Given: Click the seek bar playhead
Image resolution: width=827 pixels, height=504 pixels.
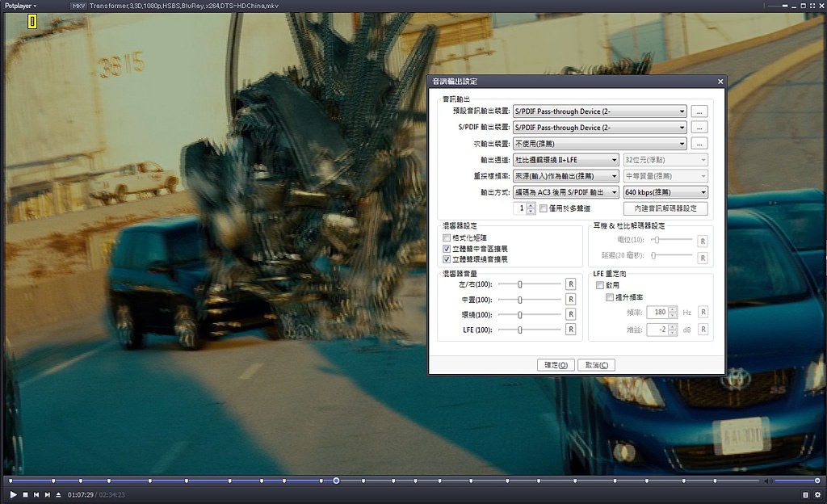Looking at the screenshot, I should click(336, 481).
